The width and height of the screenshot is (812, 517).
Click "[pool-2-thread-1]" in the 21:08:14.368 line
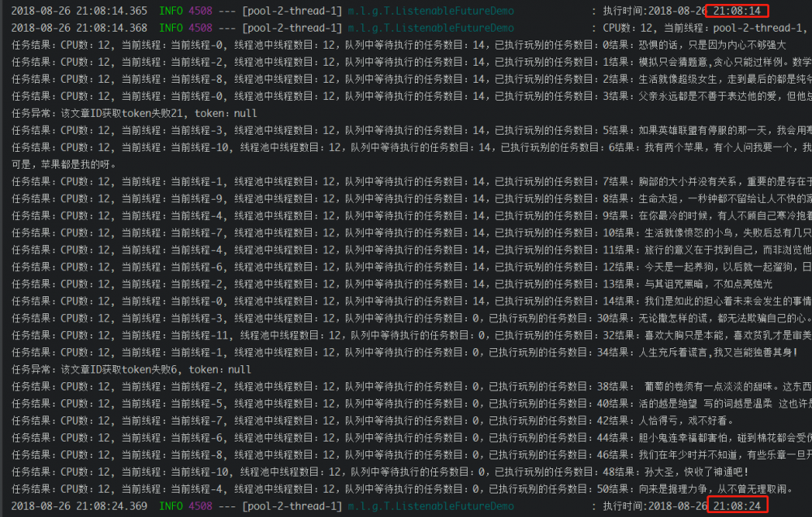pos(292,28)
